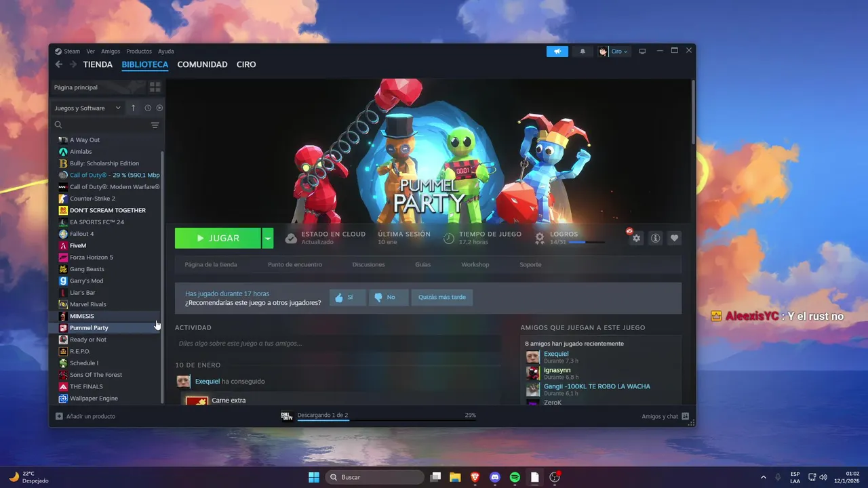Open Discord from the taskbar
The height and width of the screenshot is (488, 868).
coord(495,477)
